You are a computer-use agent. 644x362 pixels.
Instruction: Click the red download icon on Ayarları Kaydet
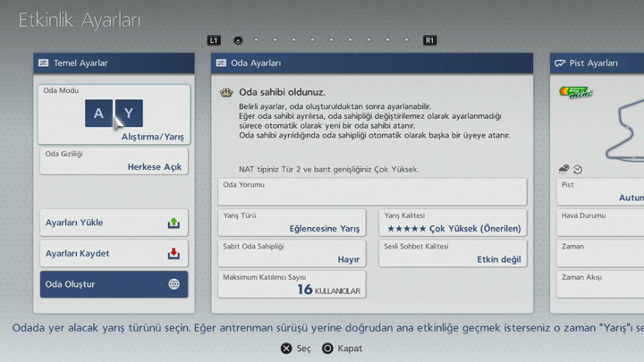pyautogui.click(x=174, y=254)
